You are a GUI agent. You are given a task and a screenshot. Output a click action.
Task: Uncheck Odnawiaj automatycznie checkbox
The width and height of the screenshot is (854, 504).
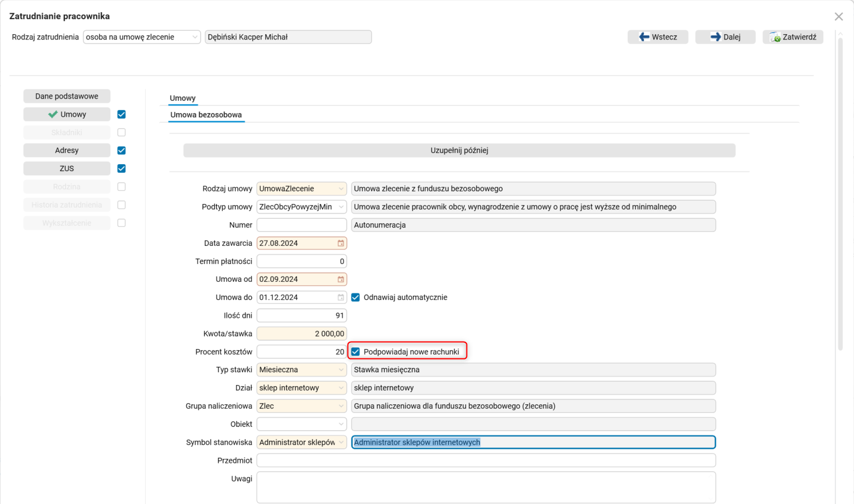tap(356, 298)
